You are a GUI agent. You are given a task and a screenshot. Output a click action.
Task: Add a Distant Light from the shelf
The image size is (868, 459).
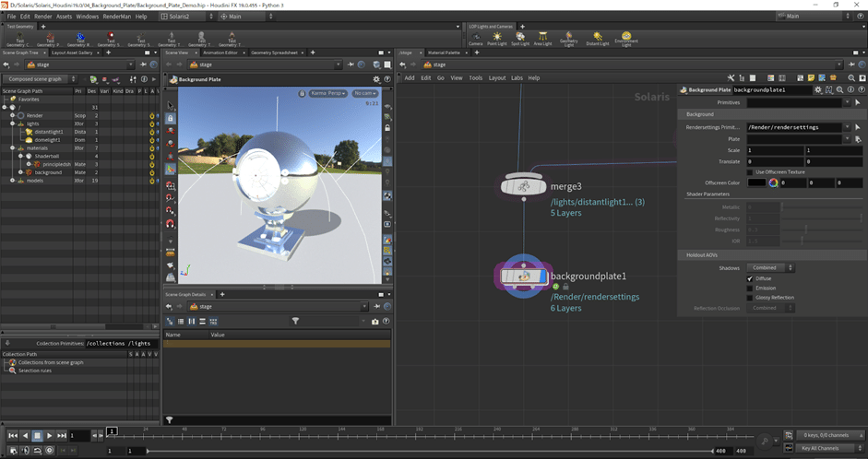(x=597, y=38)
